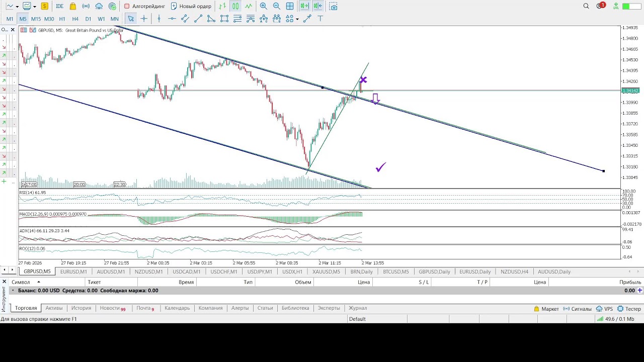The height and width of the screenshot is (362, 644).
Task: Open the VPS cloud hosting icon in toolbar
Action: click(99, 6)
